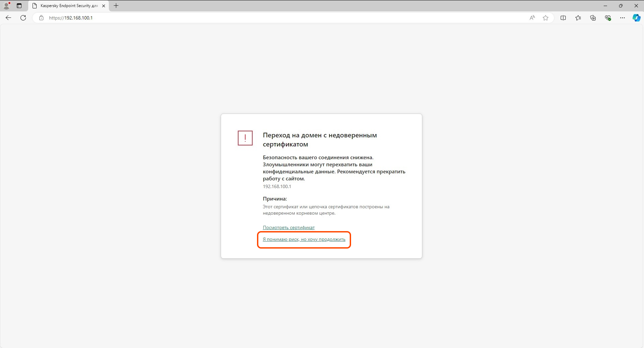
Task: Go back using the browser back arrow
Action: 8,18
